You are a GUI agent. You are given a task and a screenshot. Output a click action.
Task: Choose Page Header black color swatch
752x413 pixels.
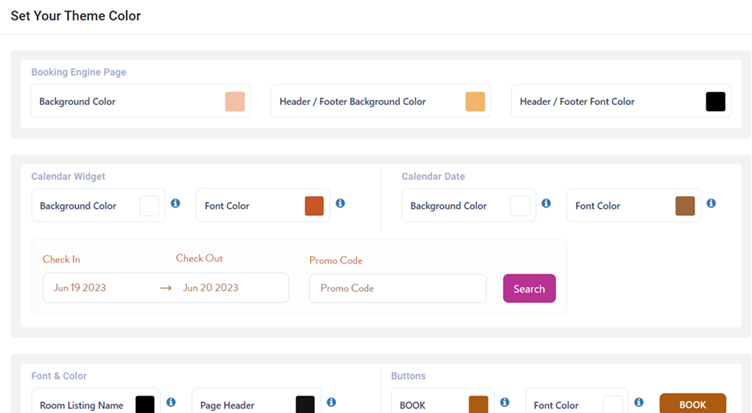pyautogui.click(x=305, y=404)
